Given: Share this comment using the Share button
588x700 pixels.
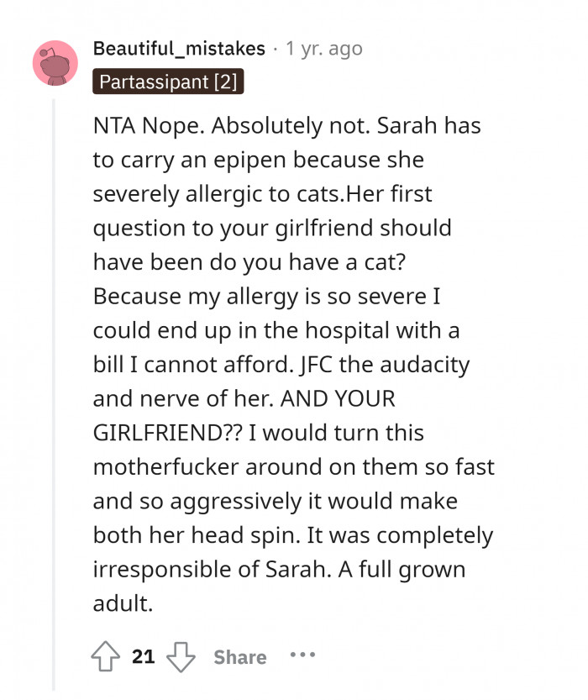Looking at the screenshot, I should [x=239, y=657].
